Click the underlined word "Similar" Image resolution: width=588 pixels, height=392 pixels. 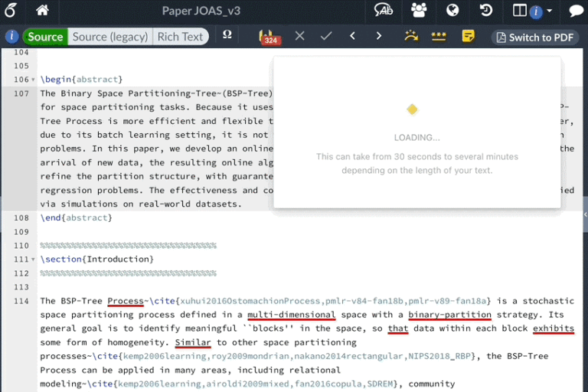(x=193, y=343)
